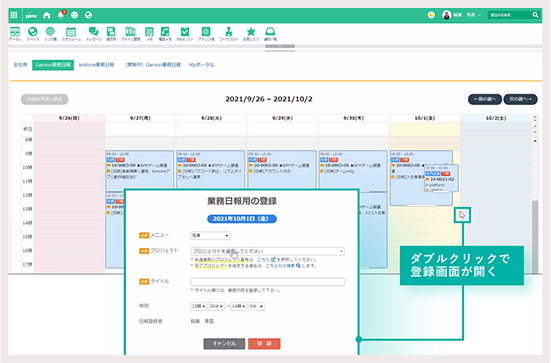Click the company logo in header
The image size is (551, 363).
tap(31, 15)
